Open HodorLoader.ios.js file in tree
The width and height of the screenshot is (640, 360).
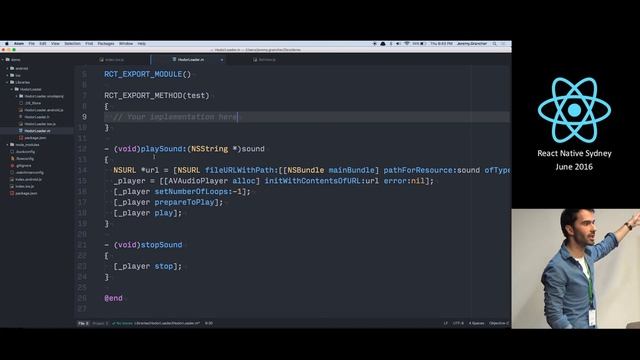[x=40, y=124]
